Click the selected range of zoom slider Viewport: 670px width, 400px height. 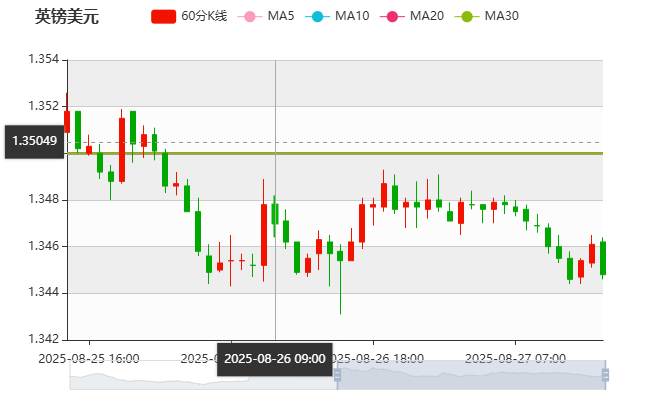coord(471,375)
